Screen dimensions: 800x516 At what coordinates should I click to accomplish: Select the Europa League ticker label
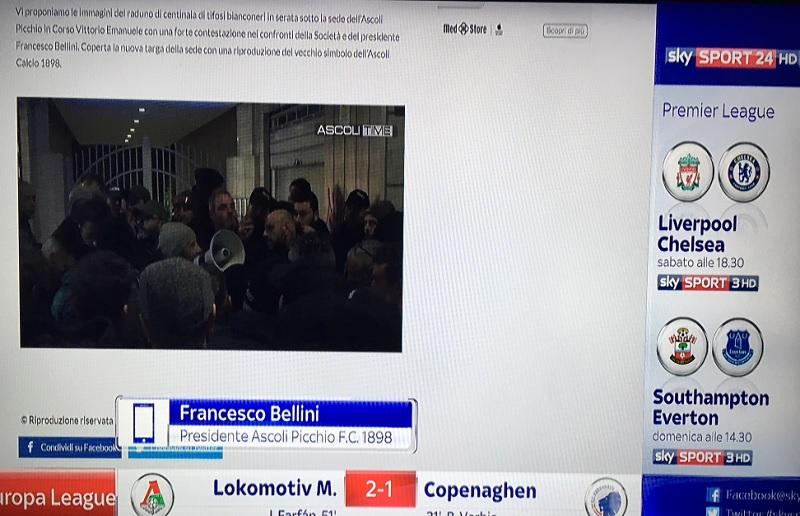(x=58, y=496)
